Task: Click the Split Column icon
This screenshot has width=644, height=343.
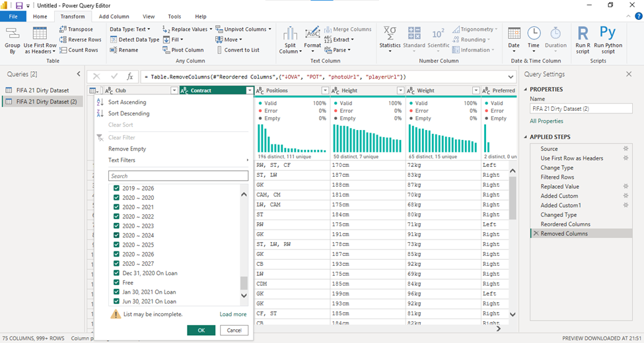Action: 290,34
